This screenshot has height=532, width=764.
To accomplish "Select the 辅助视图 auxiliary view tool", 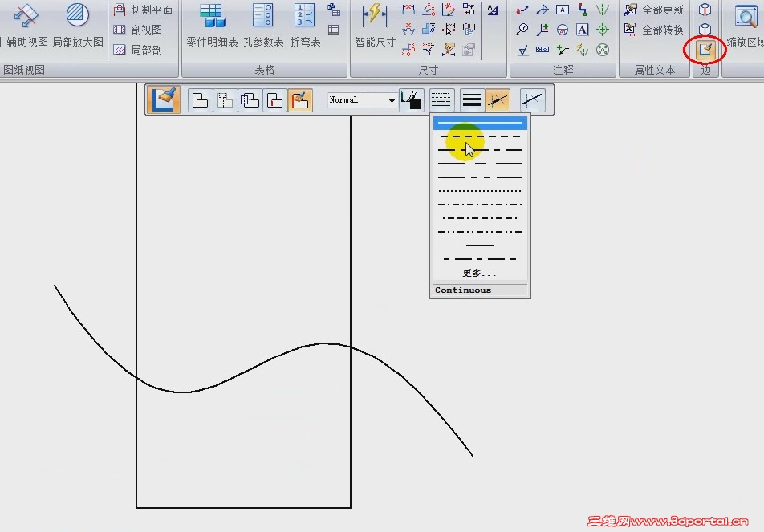I will (26, 26).
